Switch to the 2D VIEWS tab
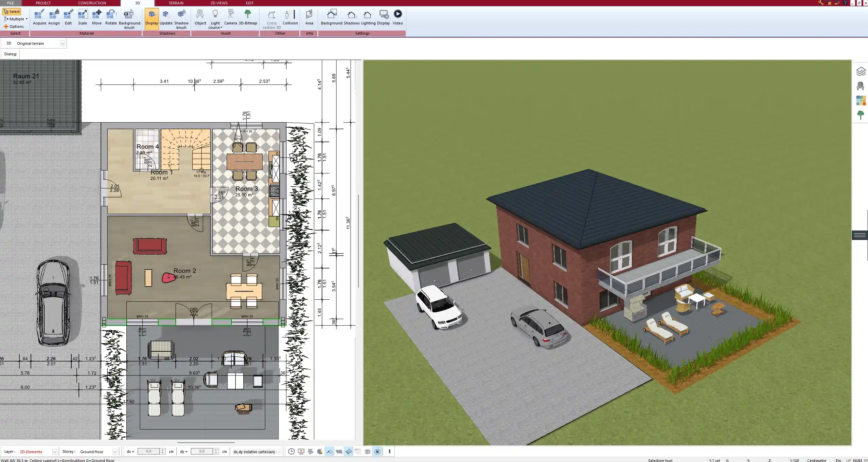The image size is (868, 462). 219,3
